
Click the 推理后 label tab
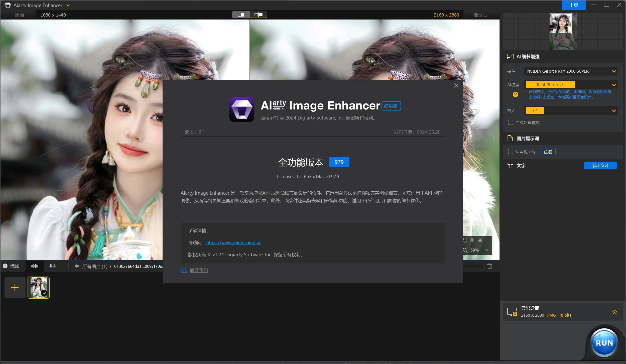[480, 15]
